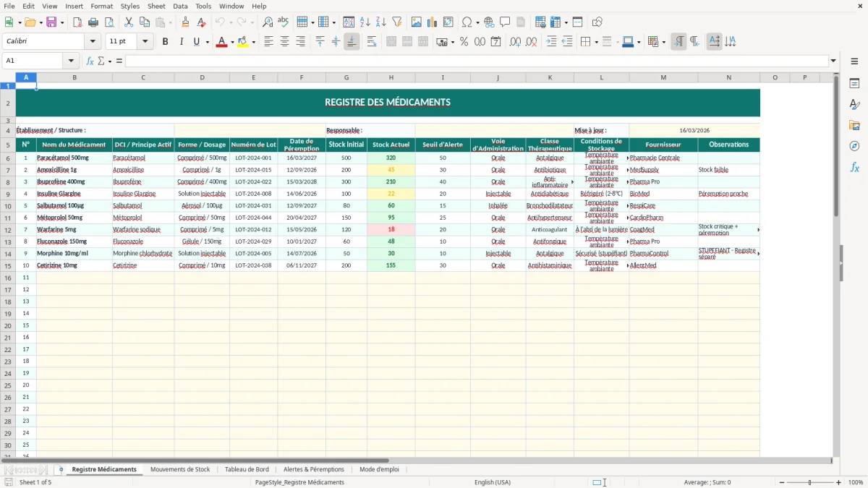The width and height of the screenshot is (868, 488).
Task: Click the Export as PDF icon
Action: (77, 22)
